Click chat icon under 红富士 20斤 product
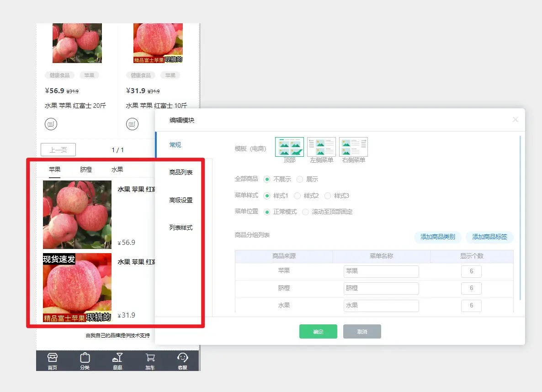Screen dimensions: 542x392 coord(51,124)
